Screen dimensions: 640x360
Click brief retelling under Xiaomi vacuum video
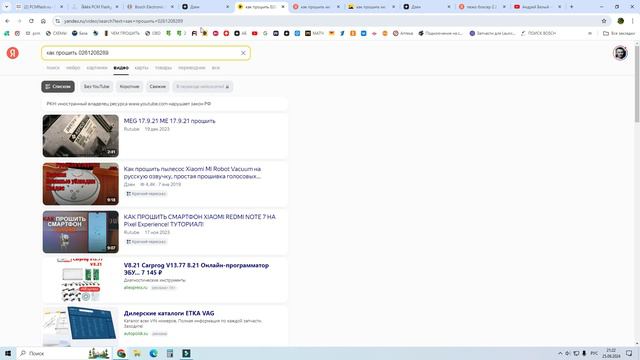146,194
